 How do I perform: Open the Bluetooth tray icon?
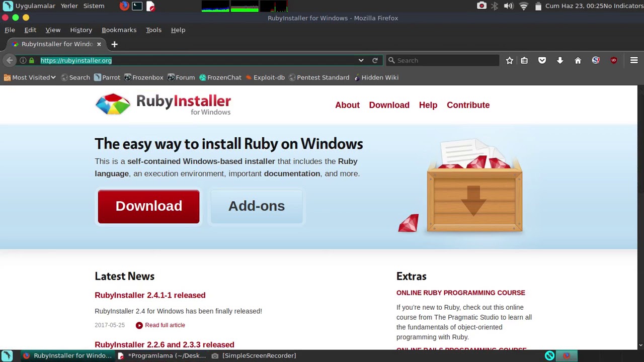pos(495,6)
